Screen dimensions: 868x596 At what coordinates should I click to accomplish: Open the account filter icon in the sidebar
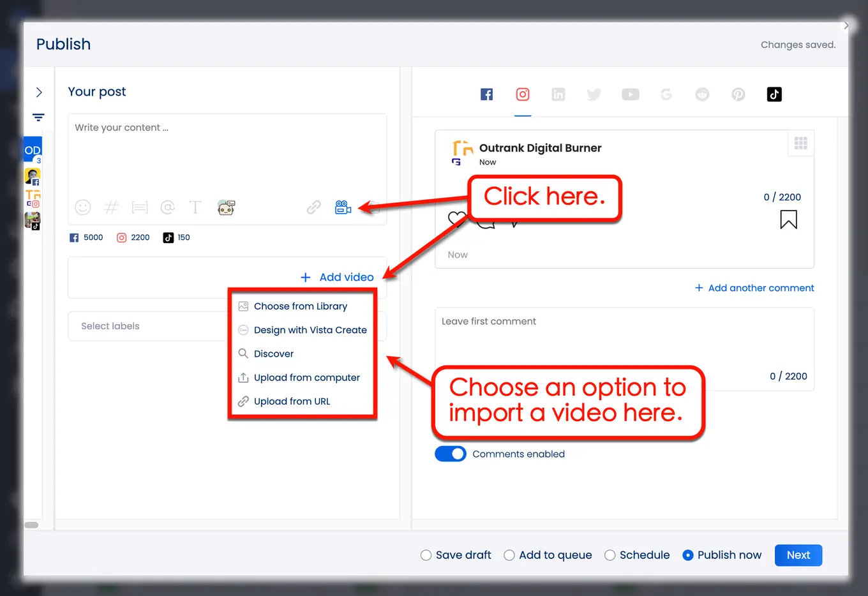(38, 117)
